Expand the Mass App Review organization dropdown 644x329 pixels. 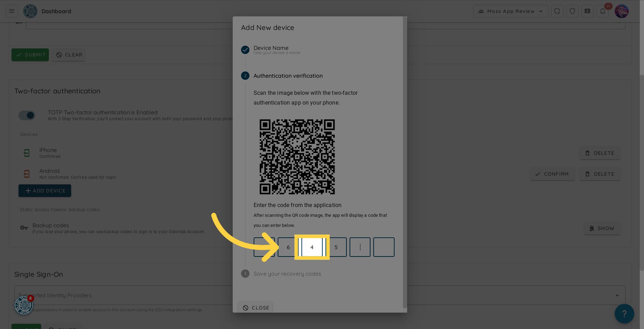(x=510, y=11)
